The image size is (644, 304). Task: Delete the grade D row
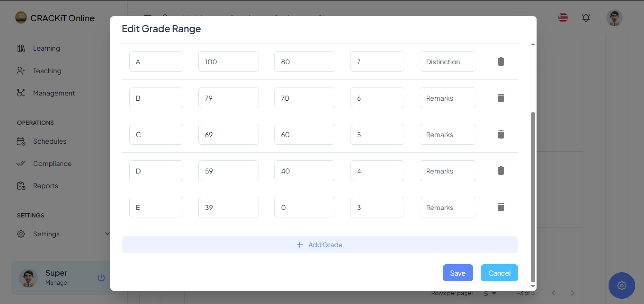pyautogui.click(x=501, y=171)
